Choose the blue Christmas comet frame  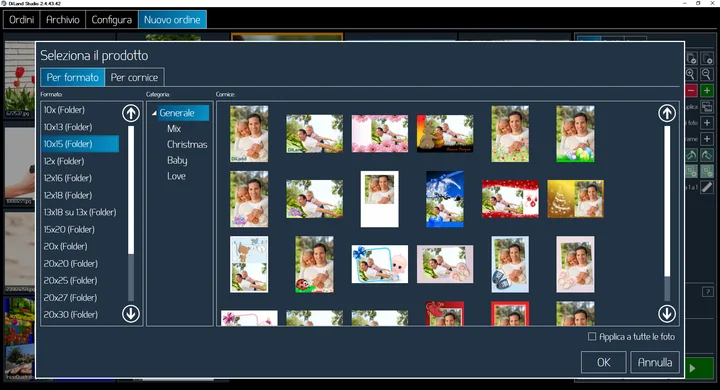click(x=445, y=199)
